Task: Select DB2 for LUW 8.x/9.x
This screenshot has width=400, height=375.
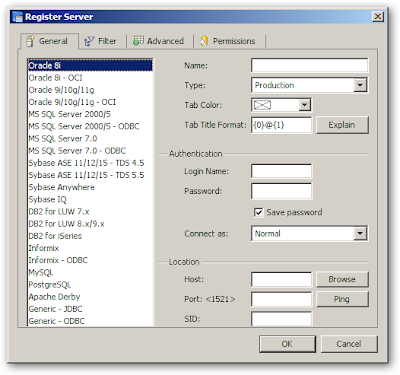Action: pos(90,224)
